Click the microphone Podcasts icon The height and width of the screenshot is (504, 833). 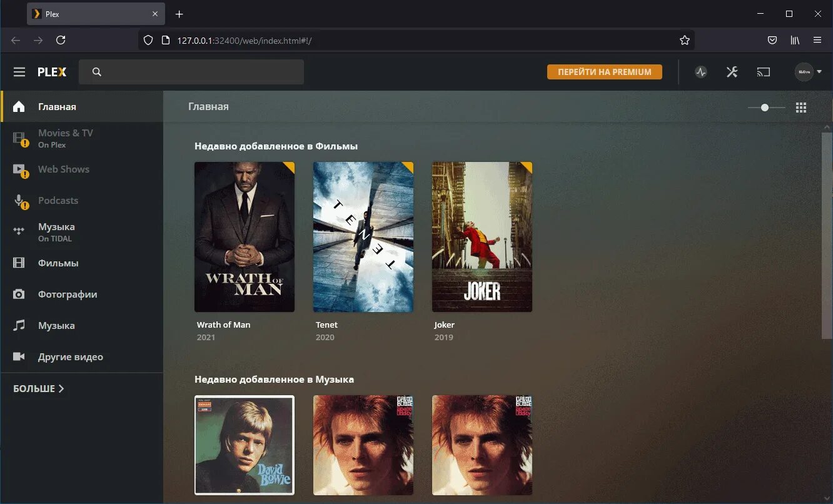tap(20, 201)
